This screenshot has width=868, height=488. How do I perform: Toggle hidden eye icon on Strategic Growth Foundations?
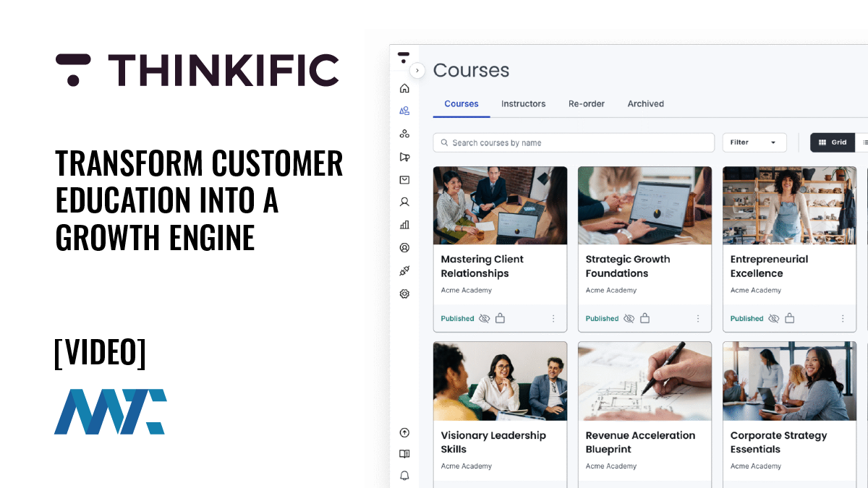pos(629,318)
